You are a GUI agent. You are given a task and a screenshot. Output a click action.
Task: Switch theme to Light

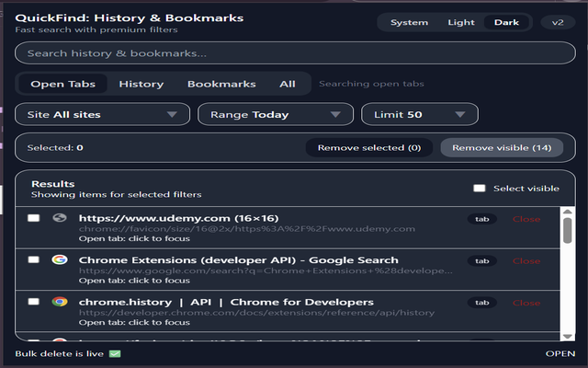tap(461, 22)
